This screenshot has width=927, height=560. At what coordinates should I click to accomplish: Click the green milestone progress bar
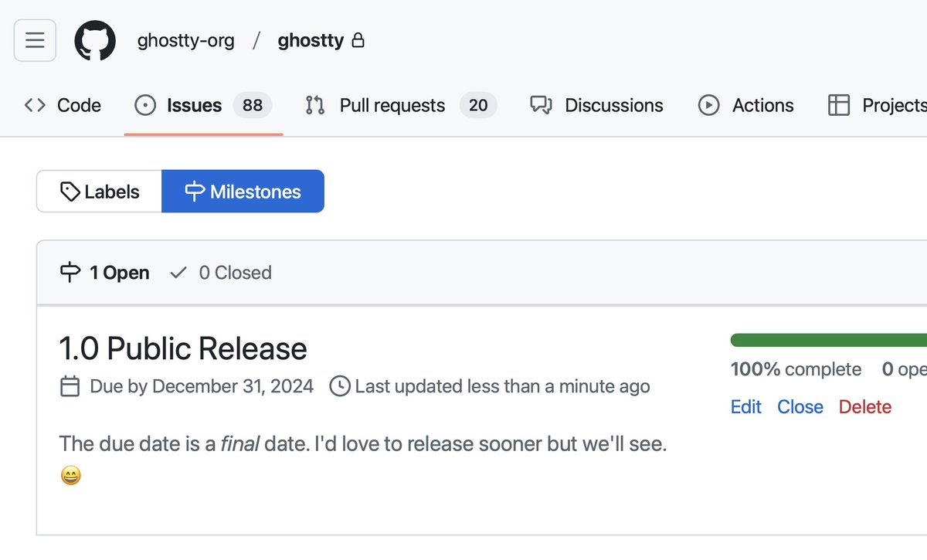828,340
